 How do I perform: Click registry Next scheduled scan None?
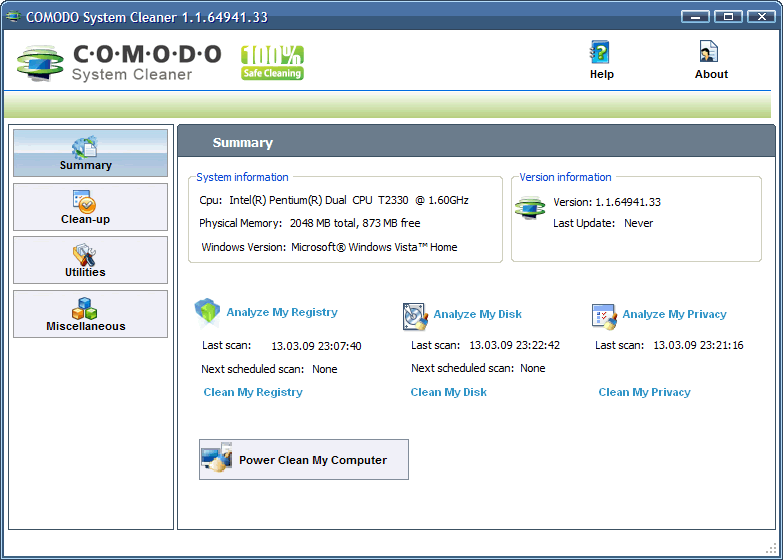pyautogui.click(x=269, y=369)
